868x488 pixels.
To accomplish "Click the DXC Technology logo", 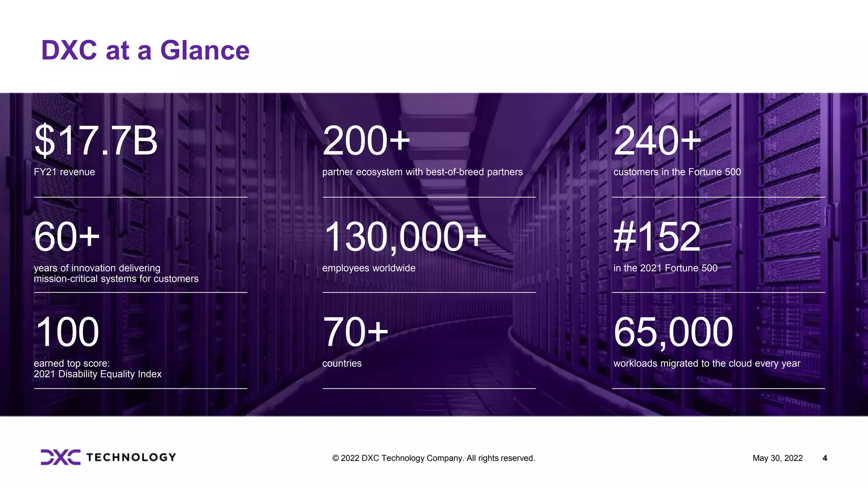I will tap(108, 457).
